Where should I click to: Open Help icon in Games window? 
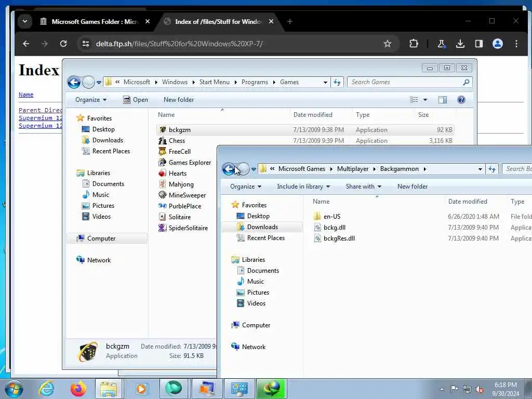(x=461, y=100)
